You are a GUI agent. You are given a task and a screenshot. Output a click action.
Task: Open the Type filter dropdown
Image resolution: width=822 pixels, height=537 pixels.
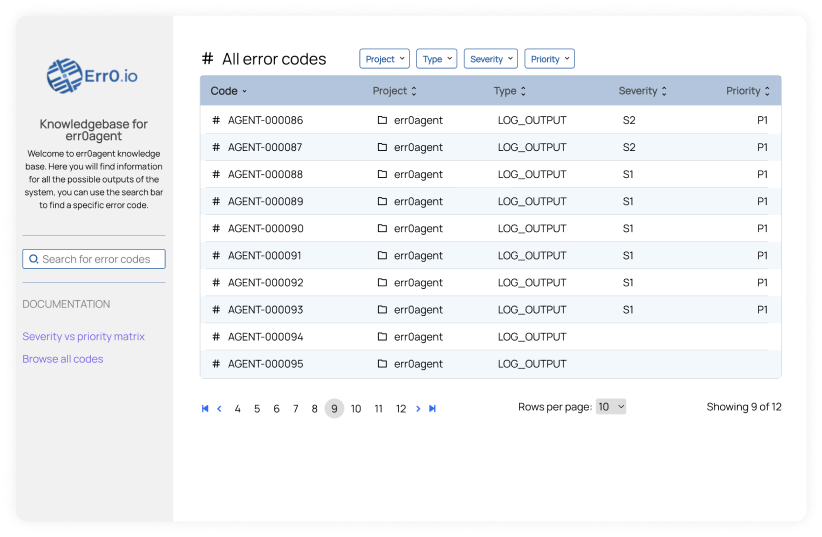pos(437,59)
